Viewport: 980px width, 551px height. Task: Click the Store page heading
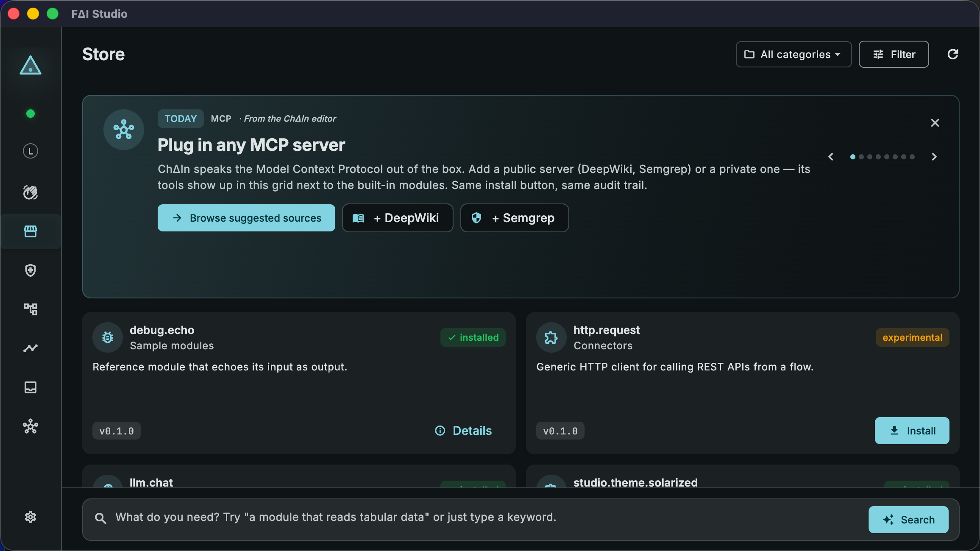103,54
